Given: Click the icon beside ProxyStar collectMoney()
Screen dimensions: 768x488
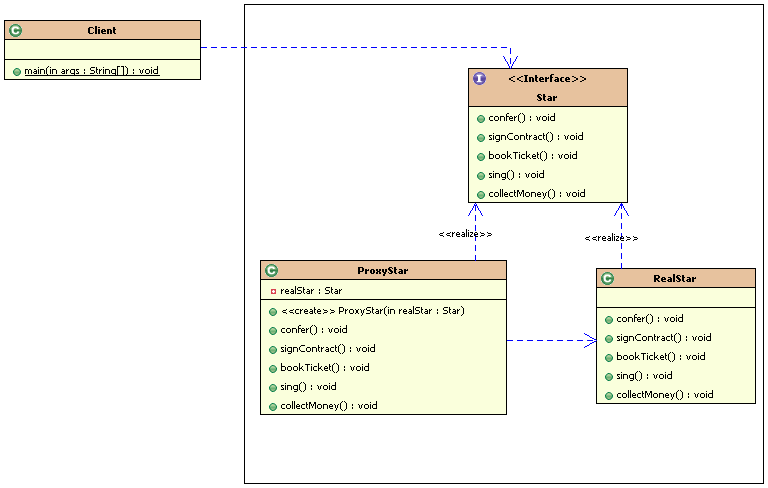Looking at the screenshot, I should tap(273, 407).
